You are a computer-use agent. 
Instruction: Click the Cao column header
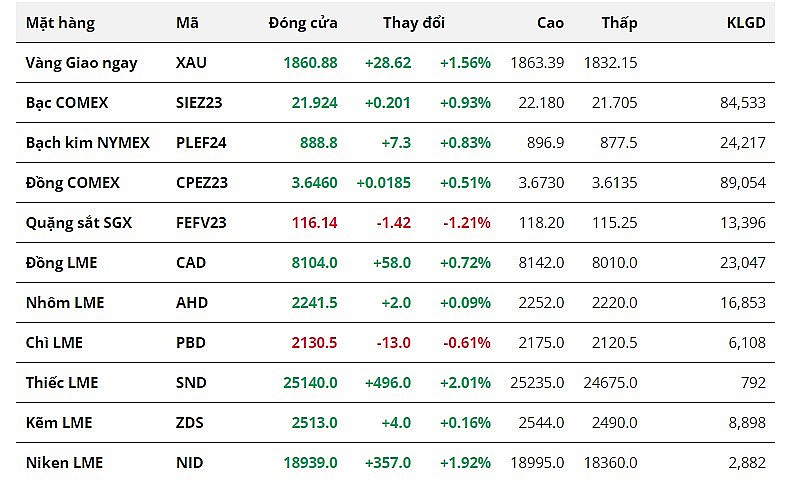(x=550, y=22)
